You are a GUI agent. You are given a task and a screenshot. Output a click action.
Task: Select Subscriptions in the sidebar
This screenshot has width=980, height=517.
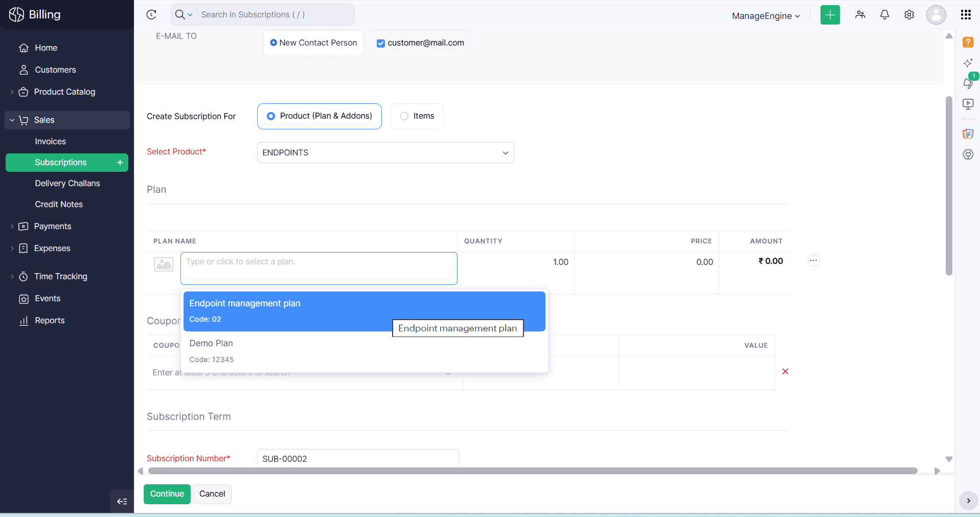pos(60,163)
